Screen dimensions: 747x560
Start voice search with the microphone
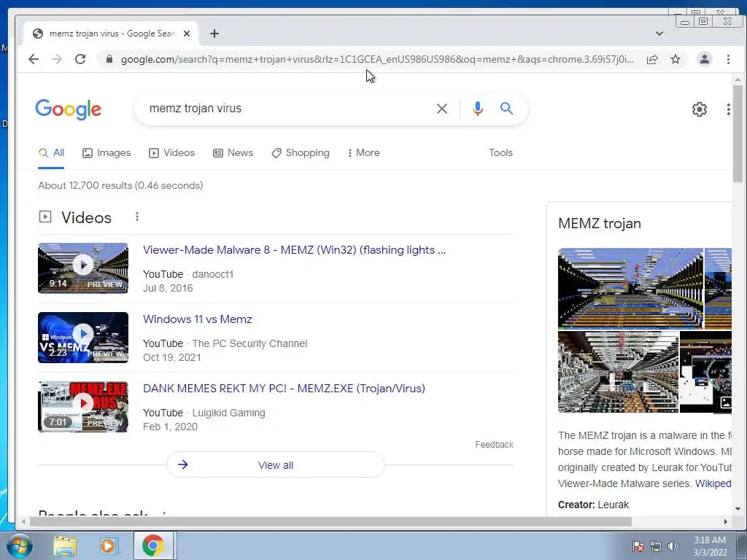pyautogui.click(x=477, y=109)
